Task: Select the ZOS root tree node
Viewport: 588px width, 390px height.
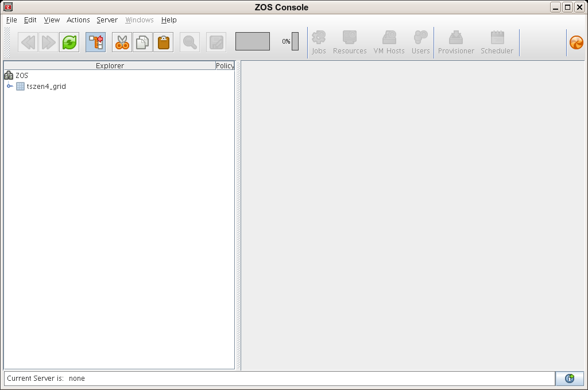Action: (21, 75)
